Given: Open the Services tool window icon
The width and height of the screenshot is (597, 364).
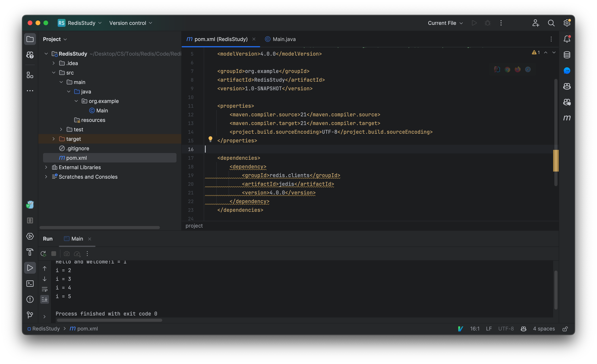Looking at the screenshot, I should coord(30,236).
